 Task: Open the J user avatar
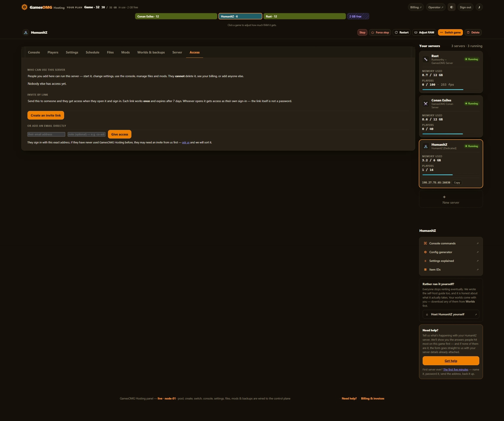point(479,7)
